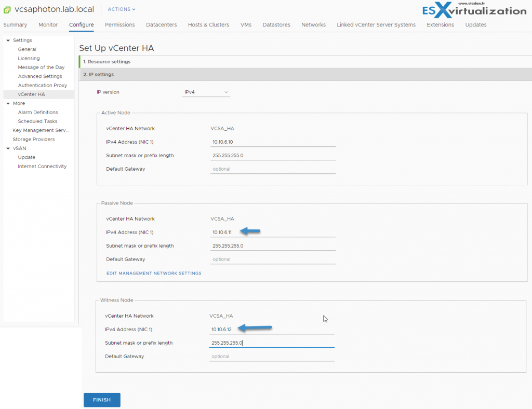The width and height of the screenshot is (532, 409).
Task: Go to the Hosts & Clusters tab
Action: click(208, 25)
